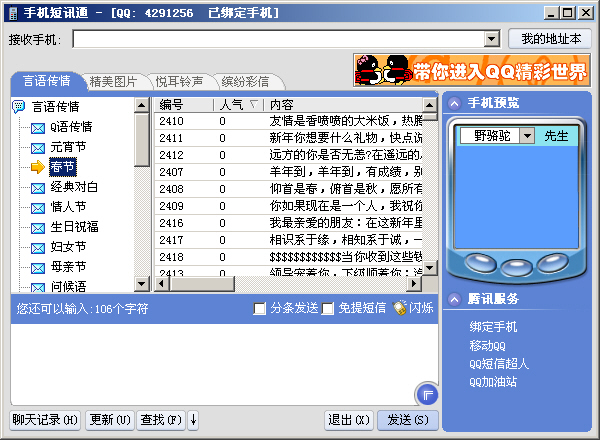Open the 接收手机 recipient dropdown

492,39
